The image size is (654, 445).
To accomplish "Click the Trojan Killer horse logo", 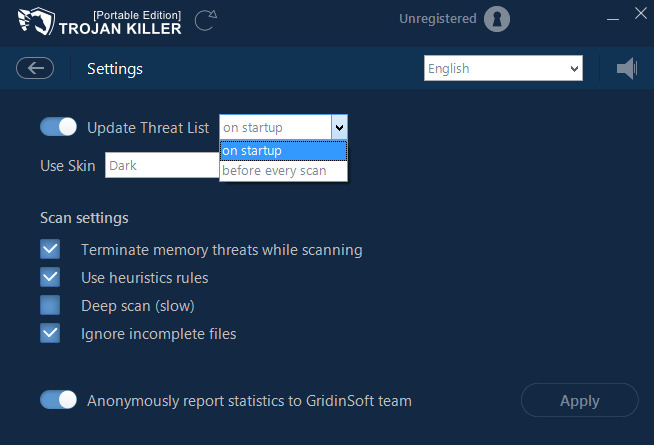I will pyautogui.click(x=29, y=22).
